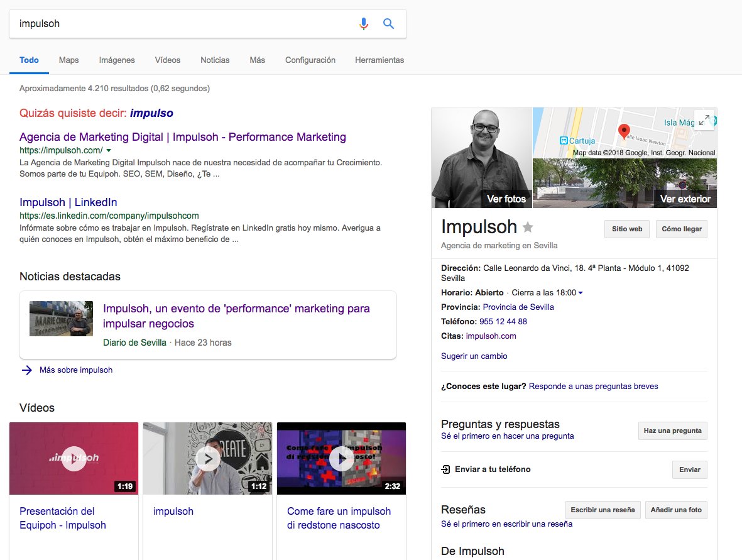The height and width of the screenshot is (560, 742).
Task: Open Agencia de Marketing Digital Impulsoh result
Action: click(183, 137)
